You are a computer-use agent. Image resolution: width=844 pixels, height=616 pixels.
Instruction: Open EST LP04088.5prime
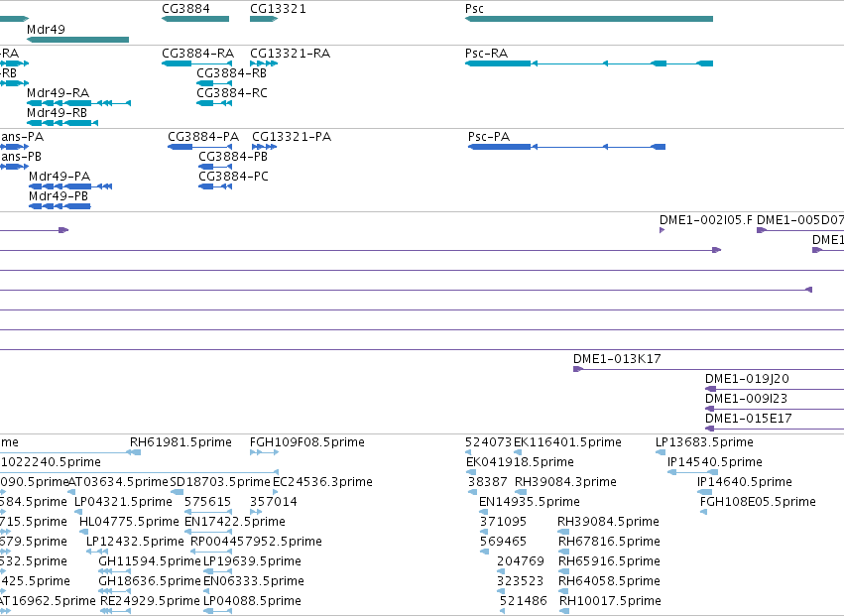click(x=253, y=602)
